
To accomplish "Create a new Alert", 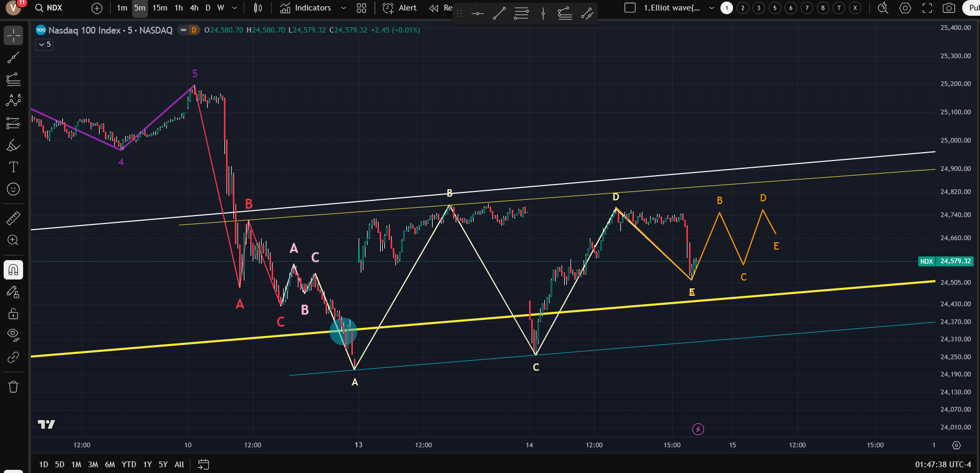I will pos(400,8).
